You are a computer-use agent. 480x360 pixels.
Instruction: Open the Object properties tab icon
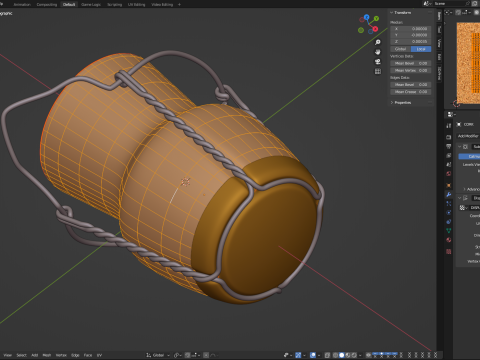[x=449, y=185]
